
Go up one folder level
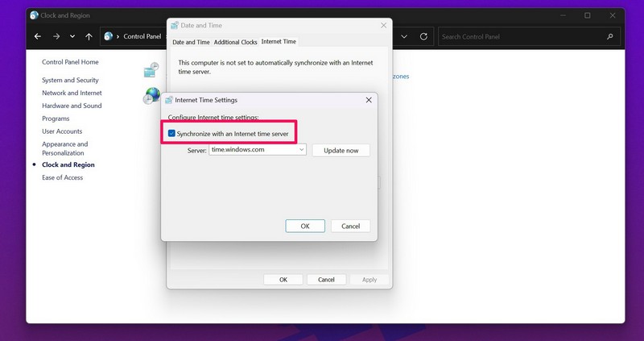coord(89,36)
